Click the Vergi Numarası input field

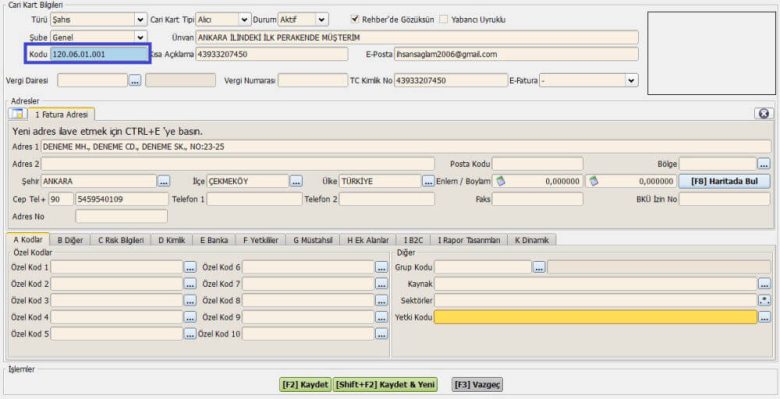coord(312,80)
